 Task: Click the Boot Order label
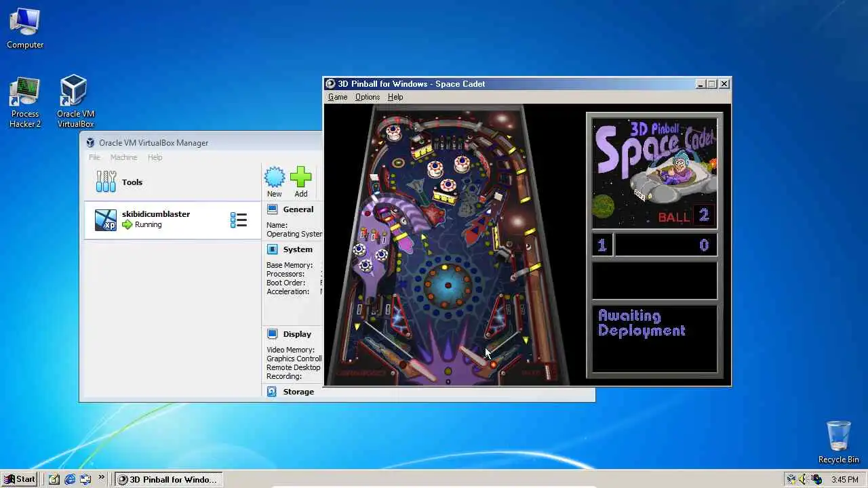(286, 283)
